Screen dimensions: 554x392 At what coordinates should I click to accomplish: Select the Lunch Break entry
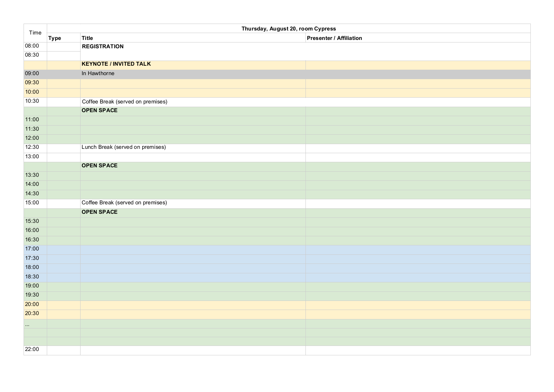click(123, 147)
